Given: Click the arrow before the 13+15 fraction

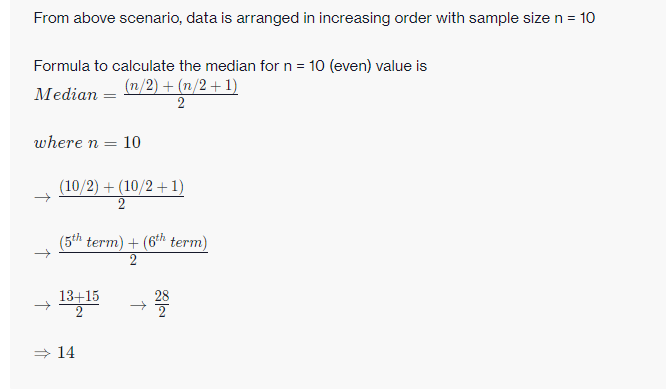Looking at the screenshot, I should (42, 305).
